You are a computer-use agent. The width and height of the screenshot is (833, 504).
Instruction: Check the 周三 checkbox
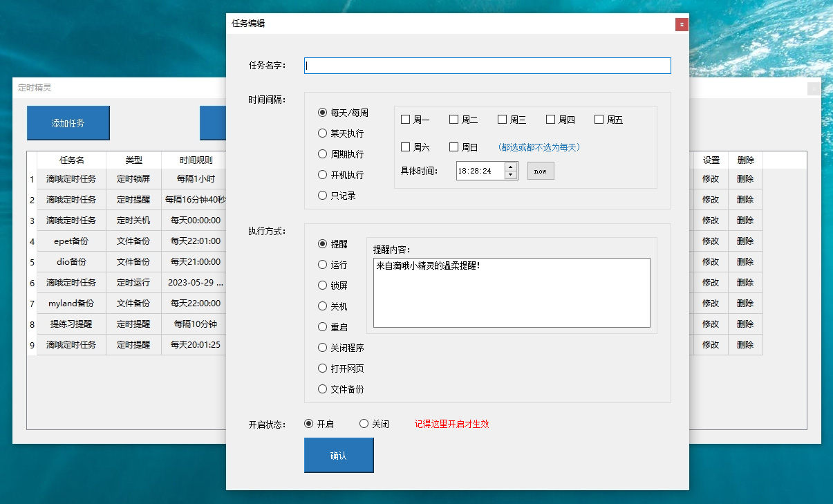(512, 120)
